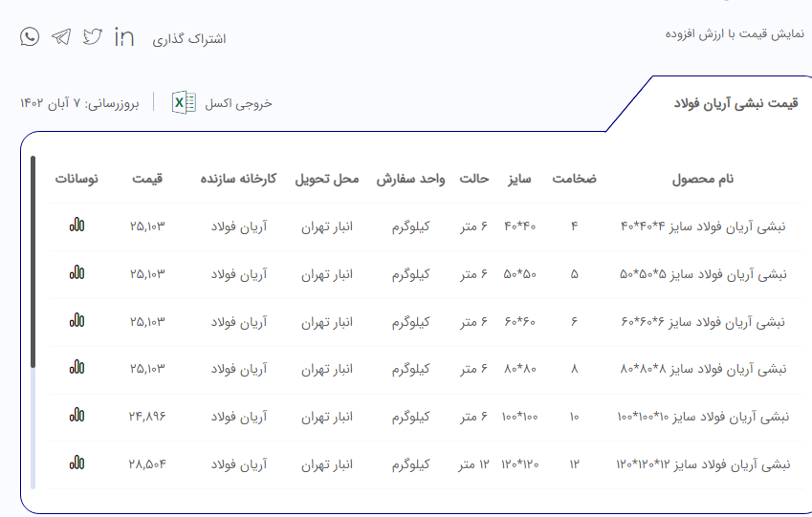Share the page via Telegram icon
Screen dimensions: 812x517
[61, 37]
